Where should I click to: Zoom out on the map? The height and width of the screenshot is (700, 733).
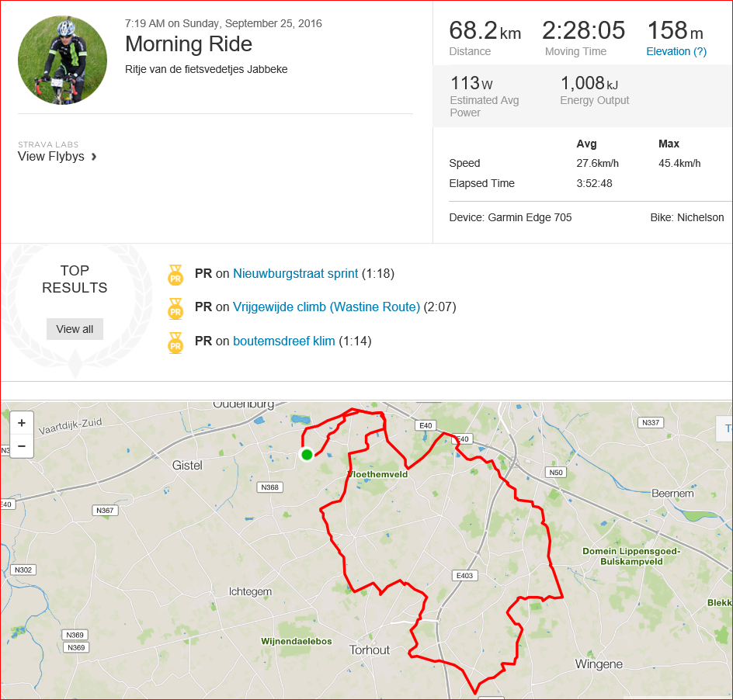[x=21, y=446]
